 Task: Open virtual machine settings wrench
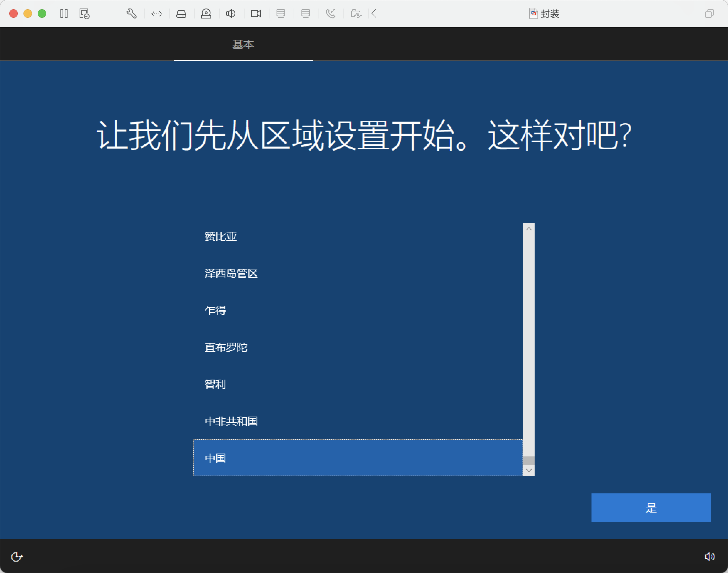click(x=132, y=14)
